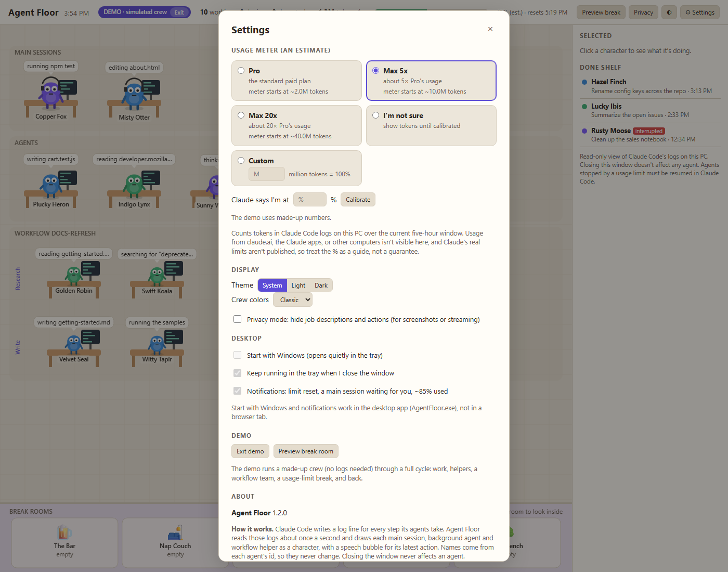Toggle Keep running in the tray checkbox

point(238,373)
